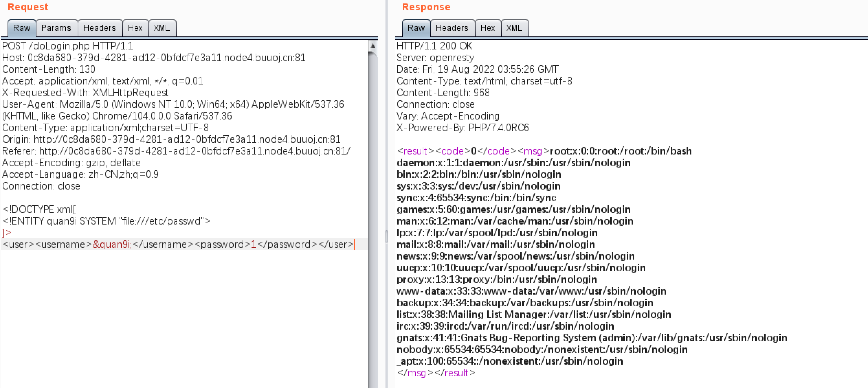
Task: Open the Response Headers tab
Action: (x=452, y=28)
